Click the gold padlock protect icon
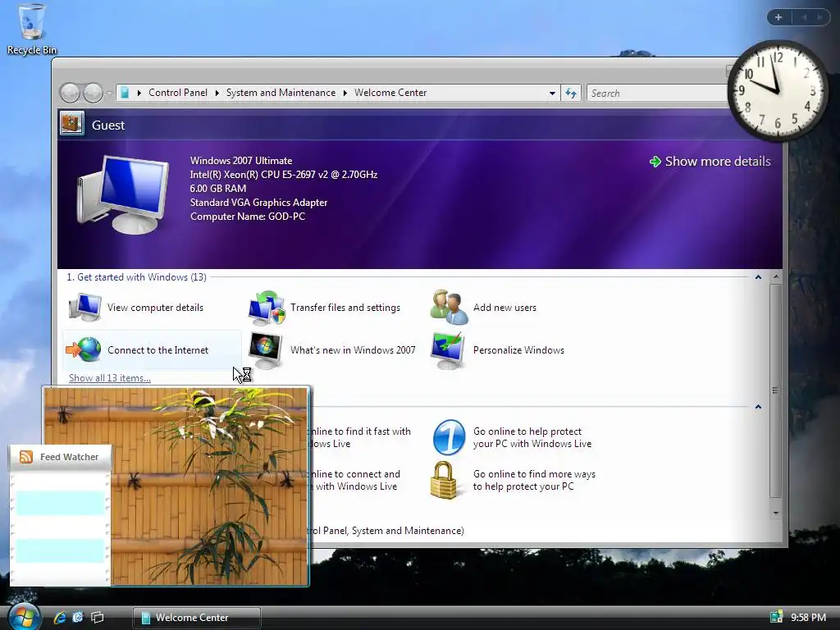Viewport: 840px width, 630px height. [444, 480]
